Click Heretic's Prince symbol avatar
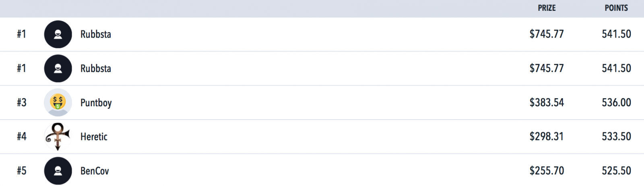Image resolution: width=644 pixels, height=186 pixels. point(58,137)
